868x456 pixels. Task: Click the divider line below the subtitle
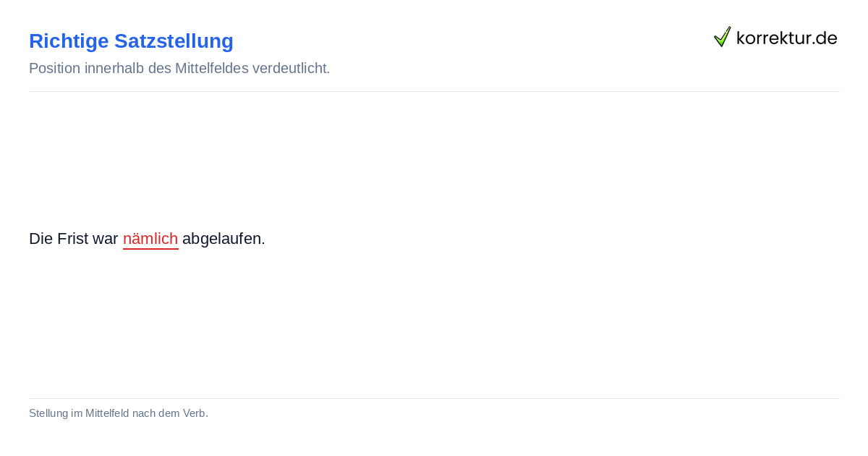(434, 91)
